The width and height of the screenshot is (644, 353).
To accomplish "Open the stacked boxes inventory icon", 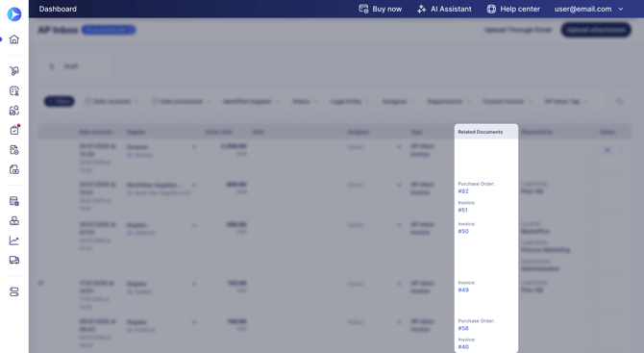I will pos(14,220).
